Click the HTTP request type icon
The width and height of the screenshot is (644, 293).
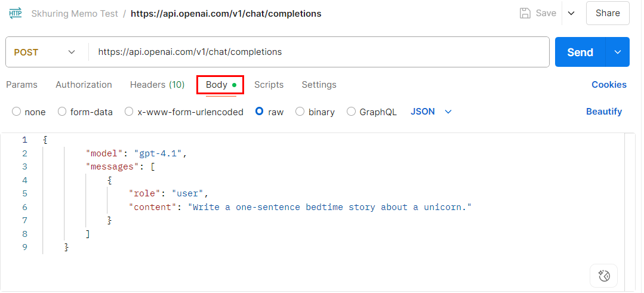[x=16, y=14]
